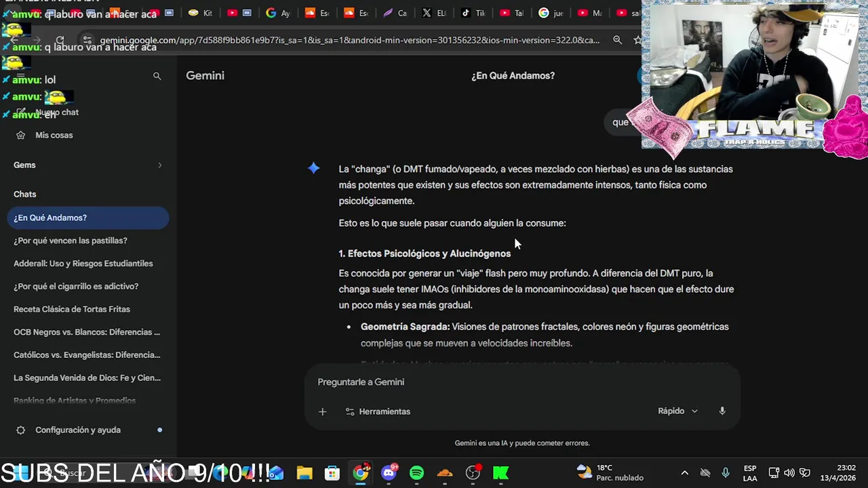Open Receta Clásica de Tortas Fritas chat
The width and height of the screenshot is (868, 488).
pos(87,309)
